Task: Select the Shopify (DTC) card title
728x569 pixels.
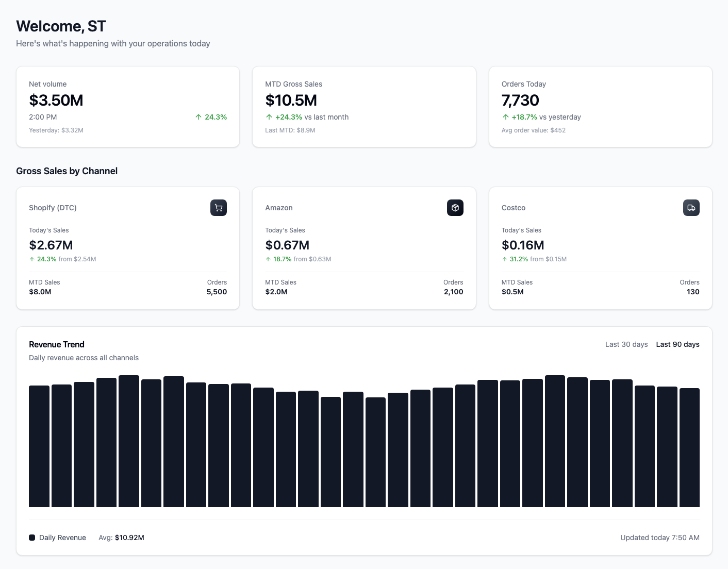Action: point(53,208)
